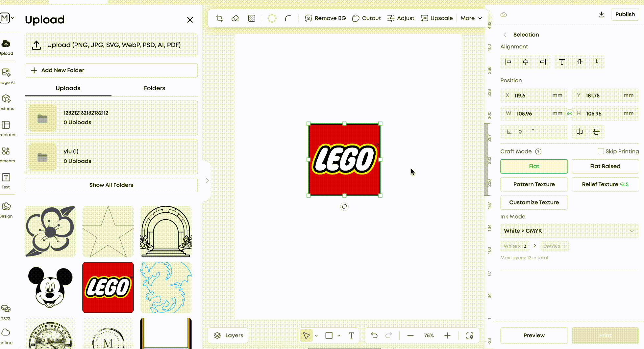Align selection to right edge
The width and height of the screenshot is (644, 349).
coord(543,62)
